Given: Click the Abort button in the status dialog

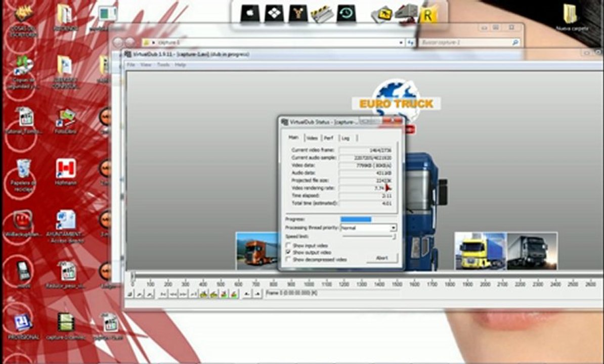Looking at the screenshot, I should coord(382,258).
